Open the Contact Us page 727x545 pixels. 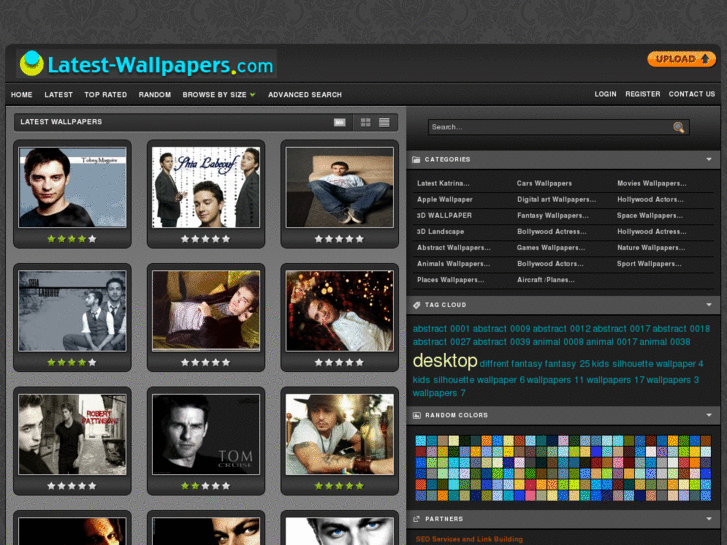pos(692,94)
